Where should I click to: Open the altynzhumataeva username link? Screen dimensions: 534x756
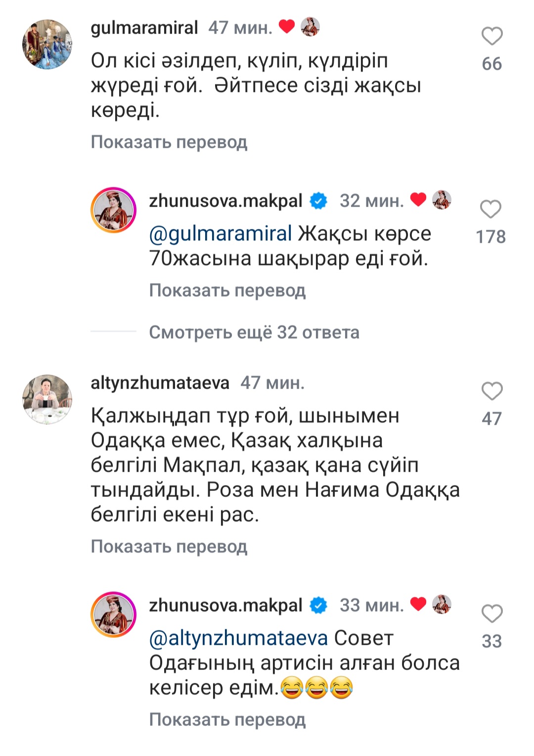160,383
